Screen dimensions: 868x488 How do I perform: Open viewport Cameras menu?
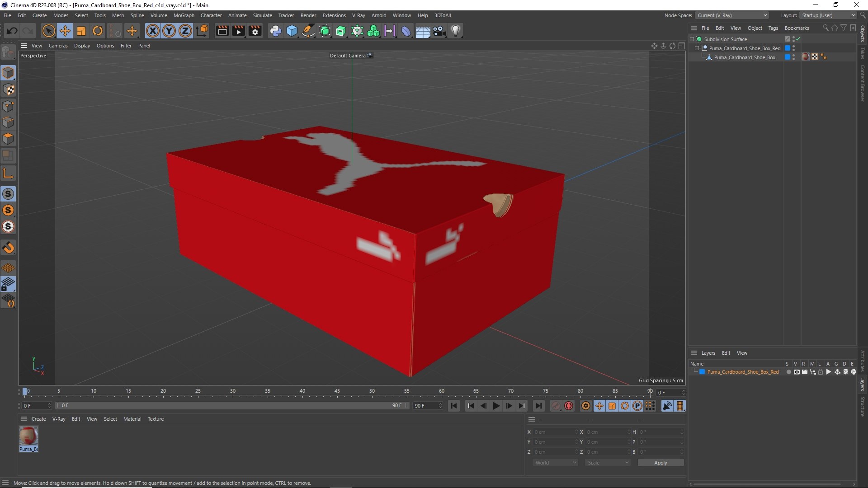[x=58, y=46]
